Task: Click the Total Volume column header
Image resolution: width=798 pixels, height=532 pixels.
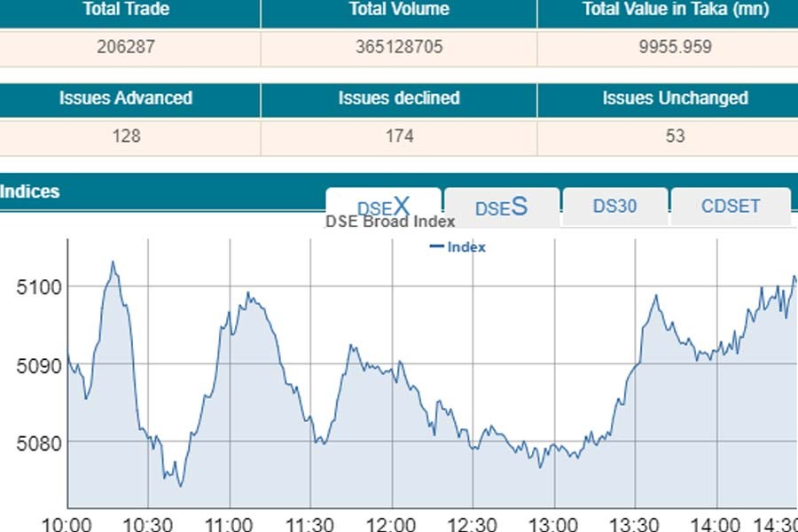Action: tap(398, 10)
